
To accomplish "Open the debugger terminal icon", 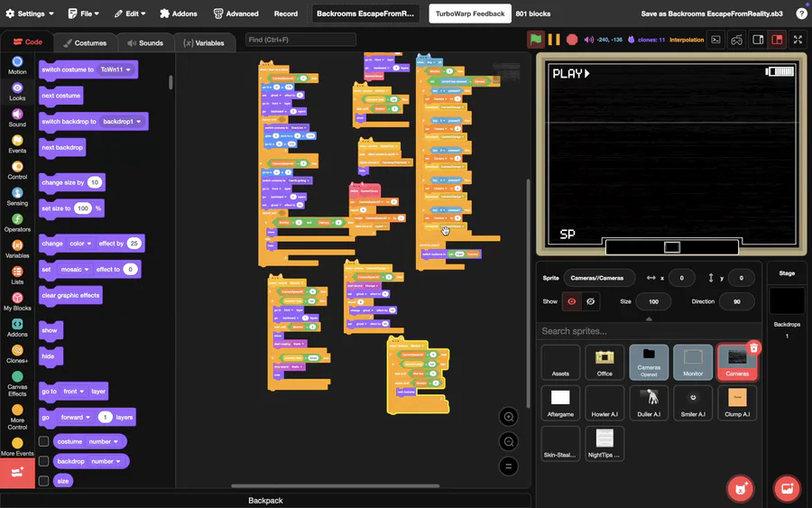I will (715, 40).
